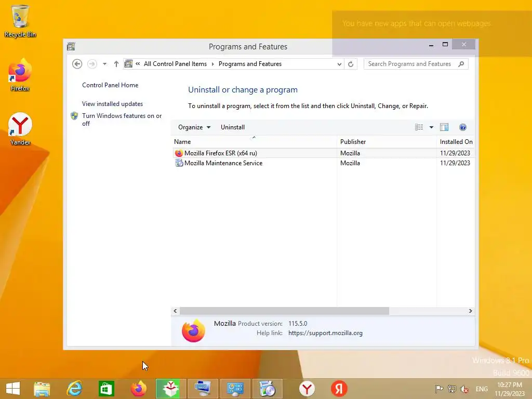Click the 115.5.0 product version value
Image resolution: width=532 pixels, height=399 pixels.
(298, 323)
